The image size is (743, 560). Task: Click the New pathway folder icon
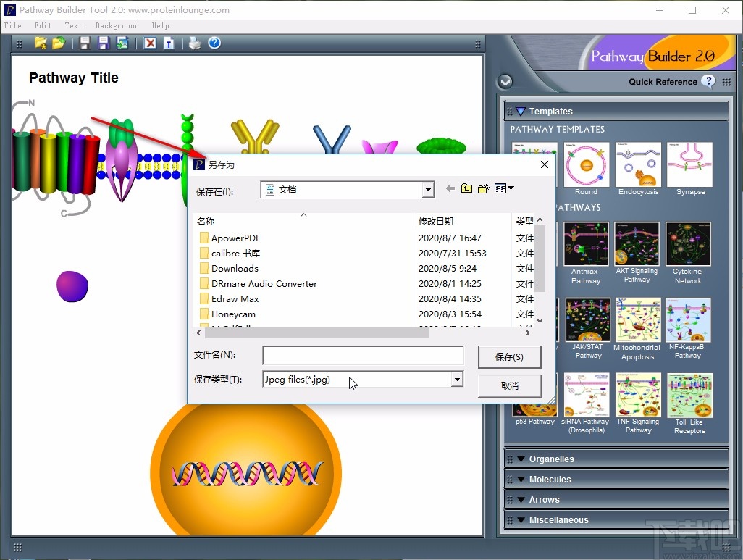pos(41,43)
